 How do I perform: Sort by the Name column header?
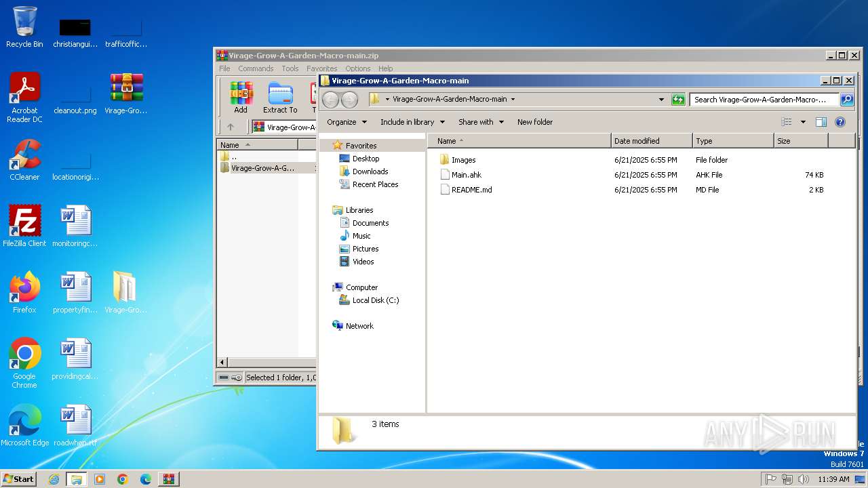519,141
